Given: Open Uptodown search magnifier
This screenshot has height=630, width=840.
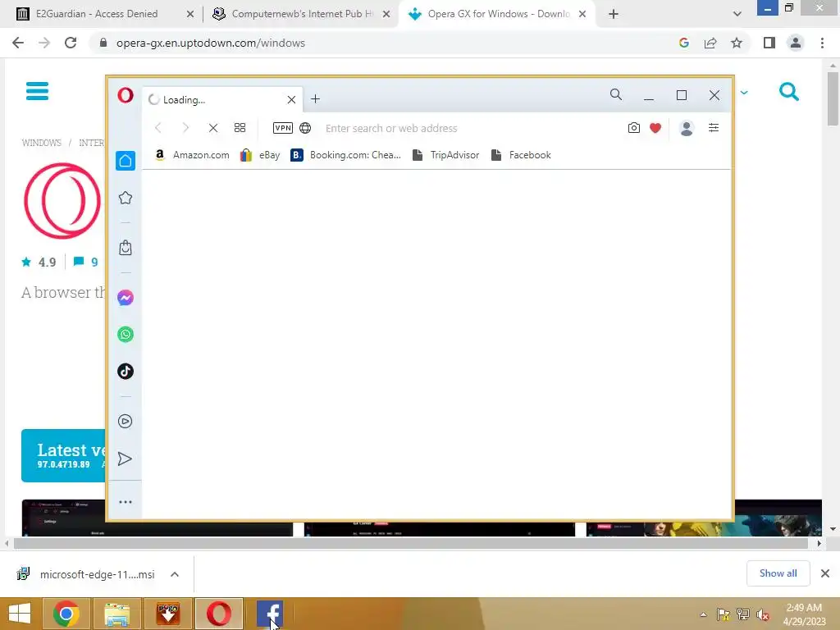Looking at the screenshot, I should (x=789, y=92).
